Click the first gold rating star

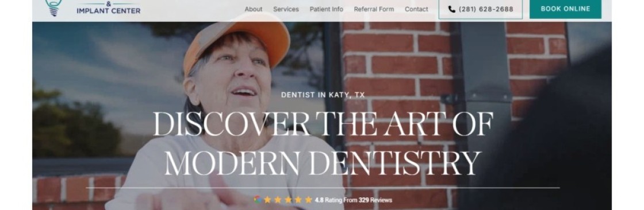tap(268, 200)
